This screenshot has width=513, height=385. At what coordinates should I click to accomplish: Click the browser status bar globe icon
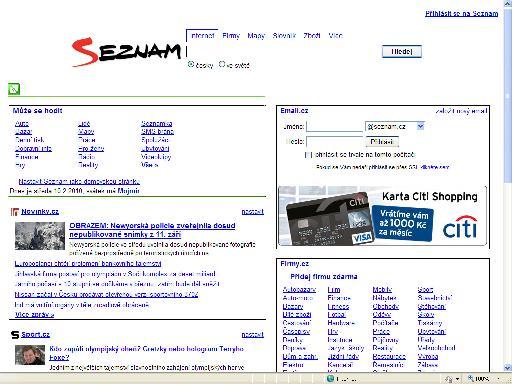(x=330, y=379)
